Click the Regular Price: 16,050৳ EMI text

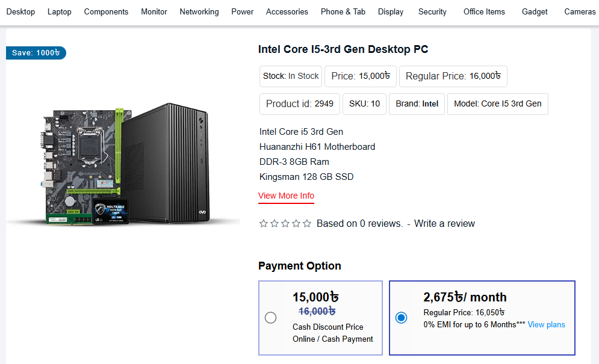coord(464,312)
